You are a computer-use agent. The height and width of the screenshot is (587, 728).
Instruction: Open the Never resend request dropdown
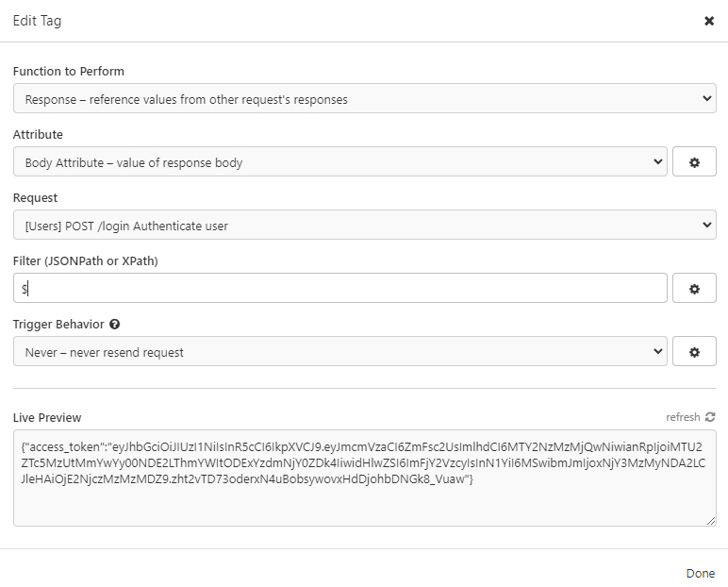pyautogui.click(x=339, y=351)
